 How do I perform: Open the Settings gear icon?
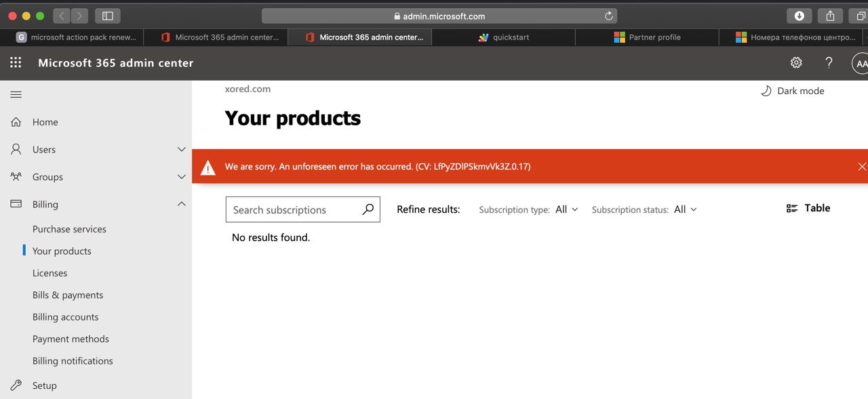[x=796, y=63]
